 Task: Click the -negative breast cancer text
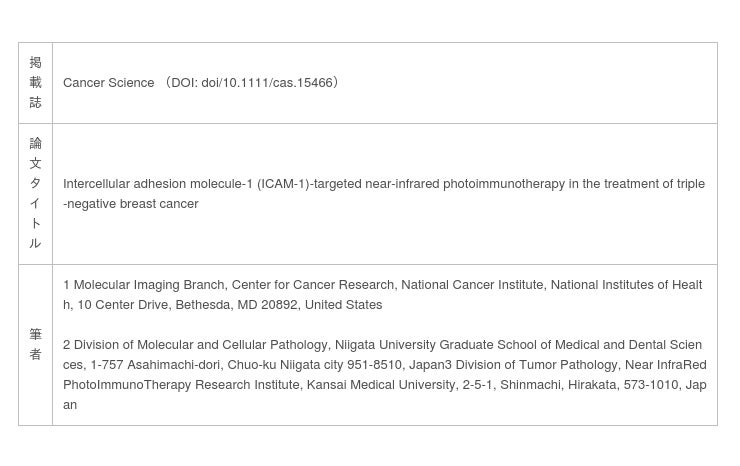click(131, 204)
